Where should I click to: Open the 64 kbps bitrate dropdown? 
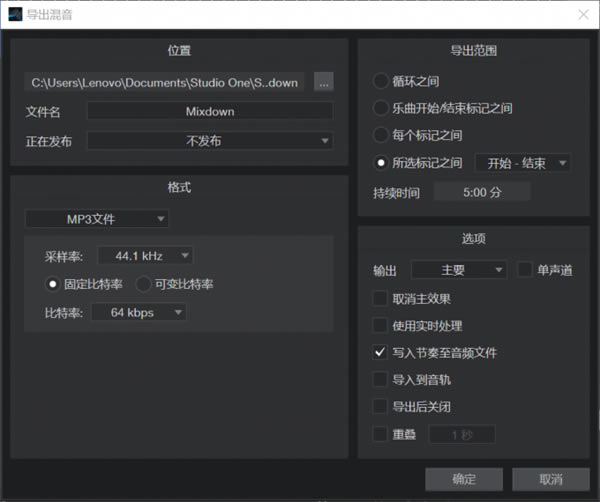[138, 313]
